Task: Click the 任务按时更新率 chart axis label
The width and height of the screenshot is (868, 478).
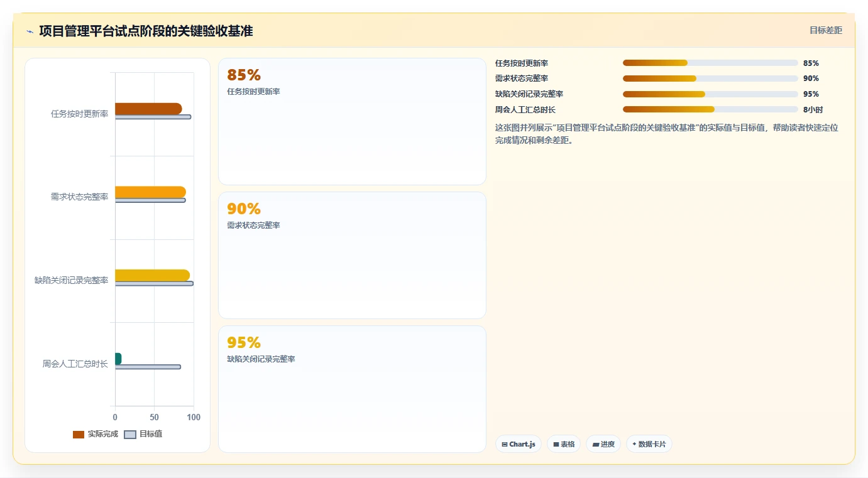Action: (80, 114)
